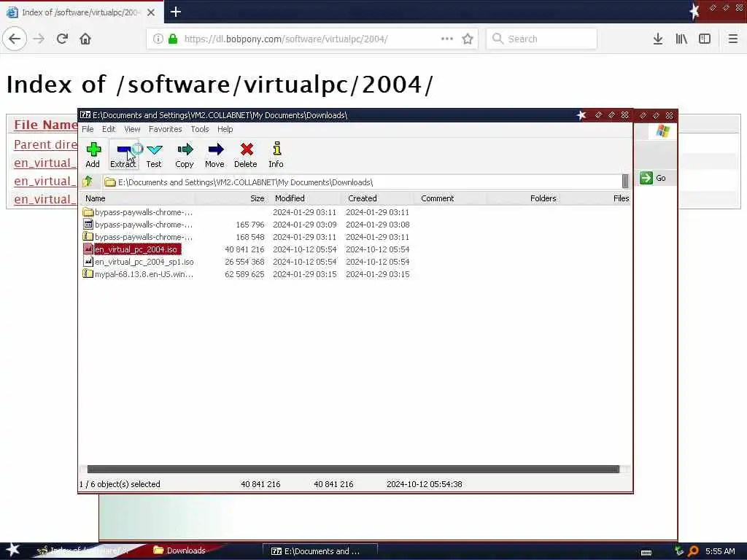Screen dimensions: 747x560
Task: Open the View menu in 7-Zip
Action: (132, 129)
